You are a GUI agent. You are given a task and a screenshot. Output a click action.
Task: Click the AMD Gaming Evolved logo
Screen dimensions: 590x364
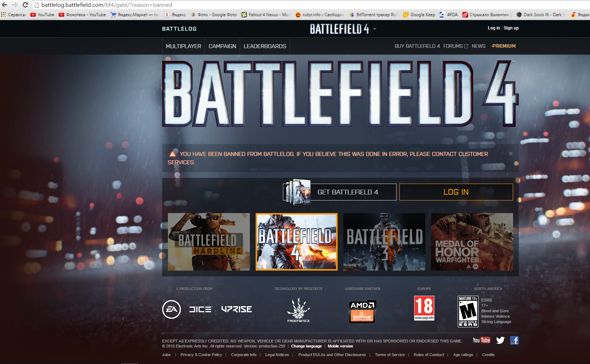click(362, 312)
